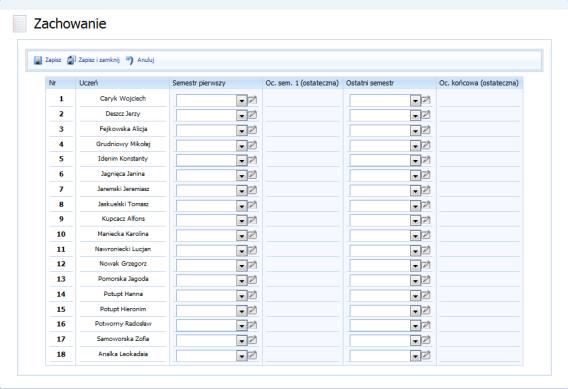This screenshot has height=389, width=568.
Task: Click the Zachowanie page document icon
Action: 20,24
